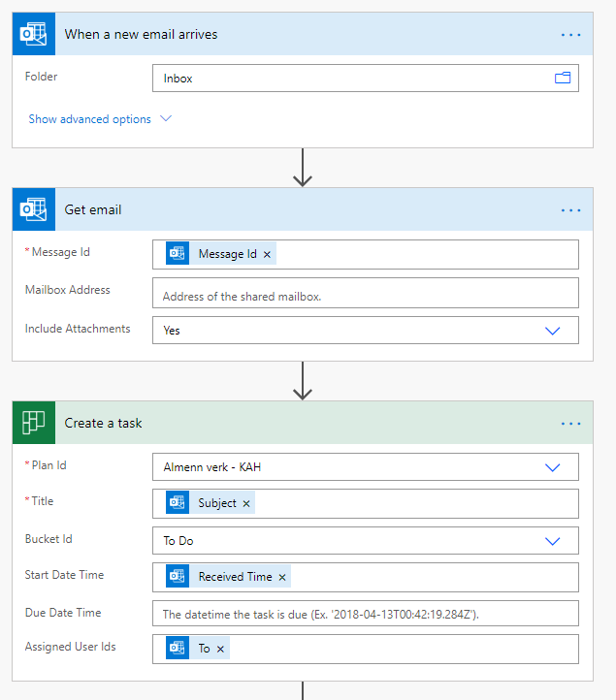
Task: Click the Outlook icon on Get email step
Action: 33,209
